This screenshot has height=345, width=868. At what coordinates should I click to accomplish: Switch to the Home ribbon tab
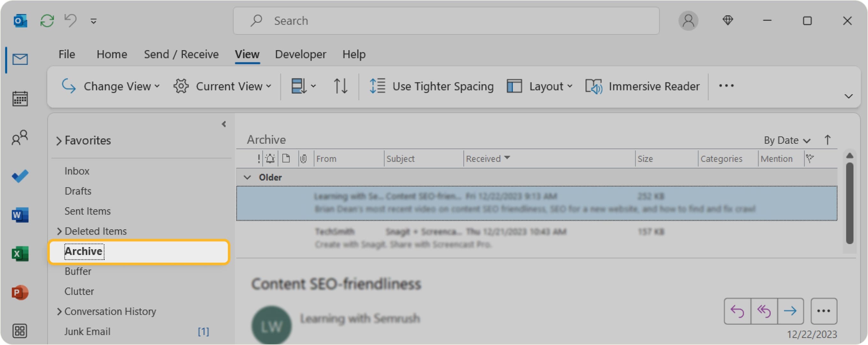pyautogui.click(x=112, y=54)
